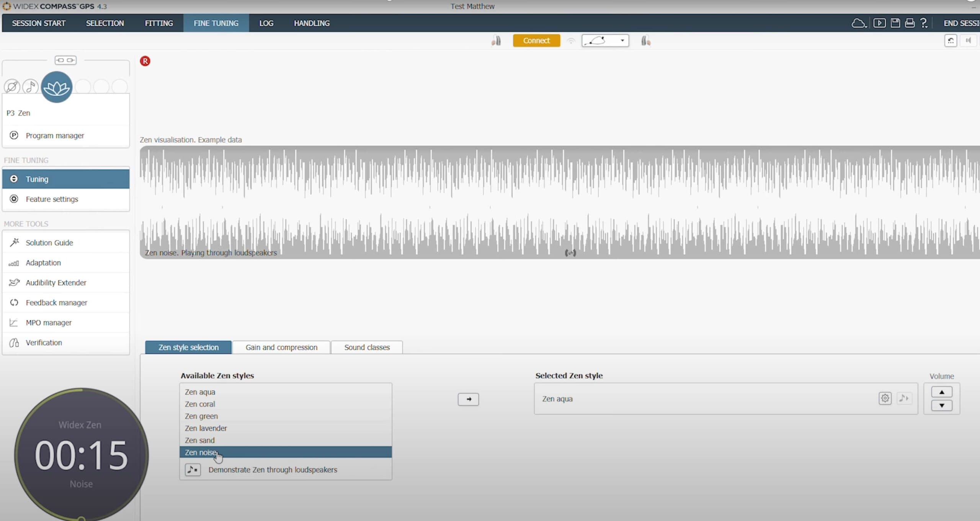Screen dimensions: 980x521
Task: Select Zen coral in available styles
Action: pos(286,404)
